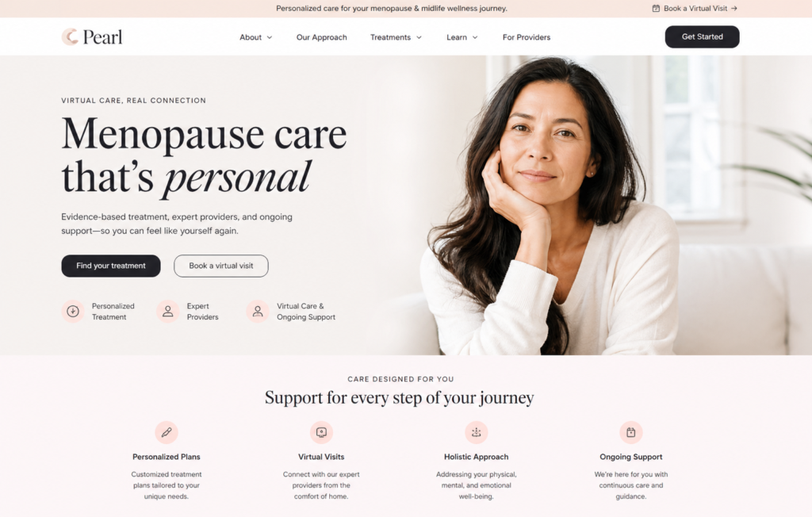Open the For Providers nav link

(527, 37)
